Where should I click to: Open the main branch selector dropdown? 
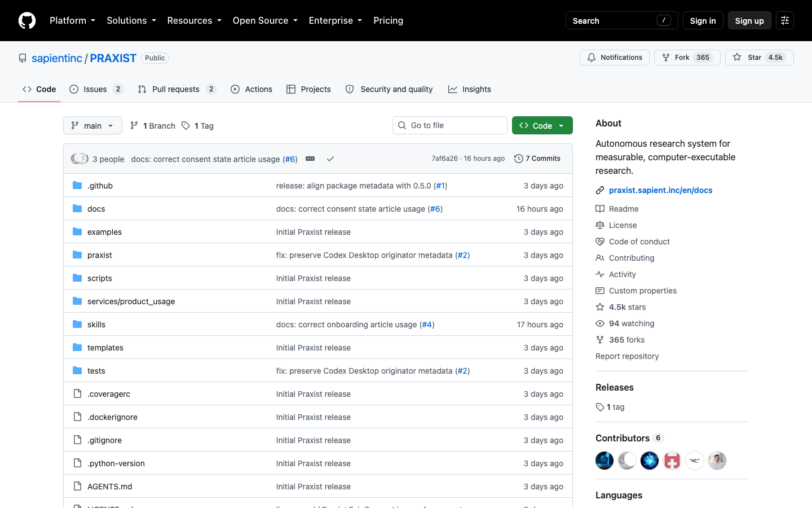pos(92,125)
